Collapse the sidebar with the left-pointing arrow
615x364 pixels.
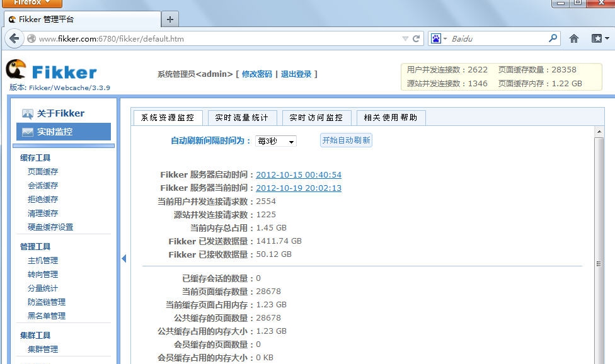124,258
